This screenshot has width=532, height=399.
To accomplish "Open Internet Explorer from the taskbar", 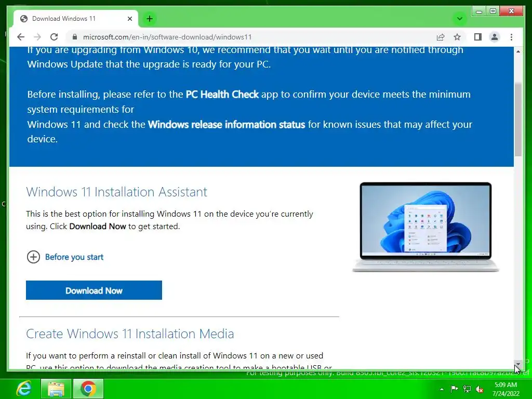I will tap(24, 389).
